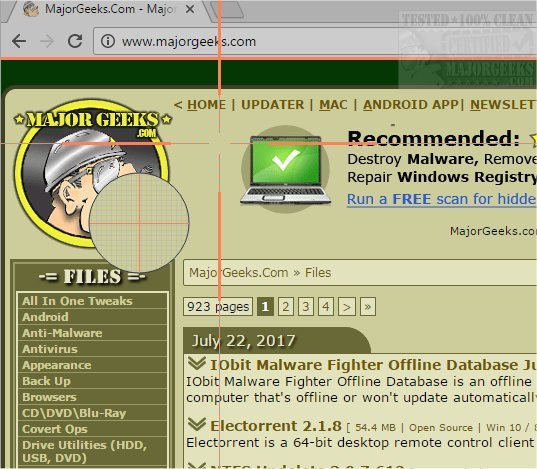The height and width of the screenshot is (469, 537).
Task: Open CD\DVD\Blu-Ray category
Action: point(74,413)
